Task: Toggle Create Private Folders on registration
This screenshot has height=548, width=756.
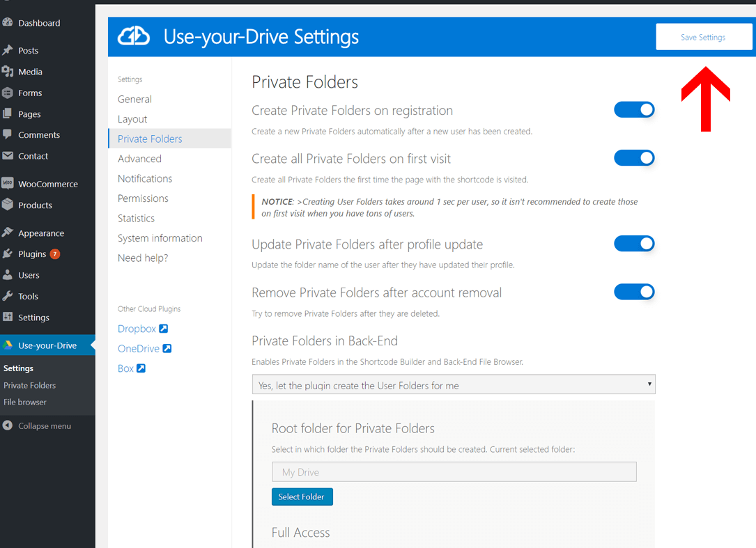Action: pos(634,110)
